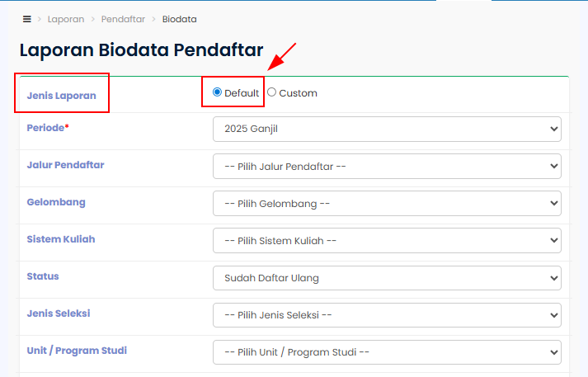Viewport: 588px width, 377px height.
Task: Go to Laporan in the breadcrumb
Action: click(x=66, y=18)
